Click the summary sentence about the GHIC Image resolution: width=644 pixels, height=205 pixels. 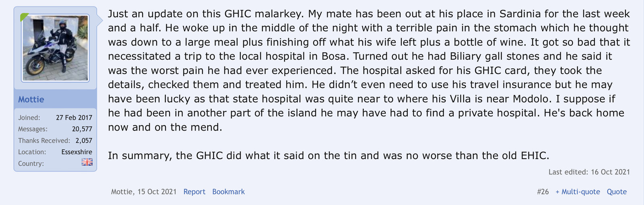328,155
